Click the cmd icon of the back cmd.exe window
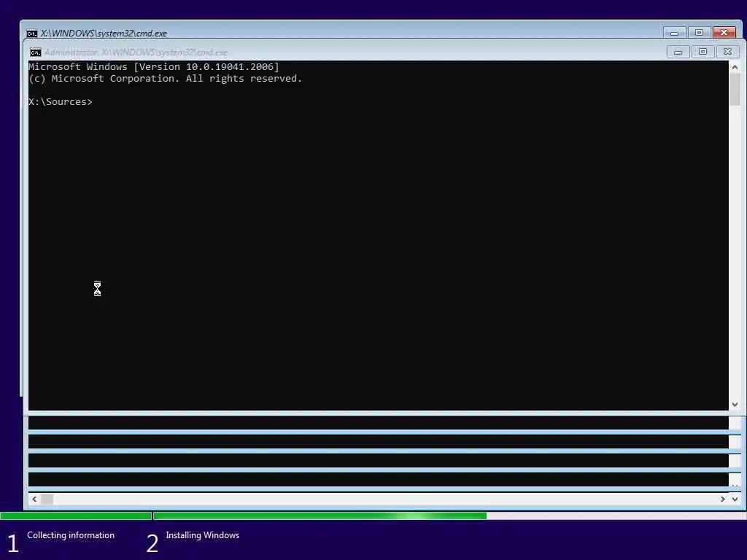The height and width of the screenshot is (560, 747). coord(32,34)
